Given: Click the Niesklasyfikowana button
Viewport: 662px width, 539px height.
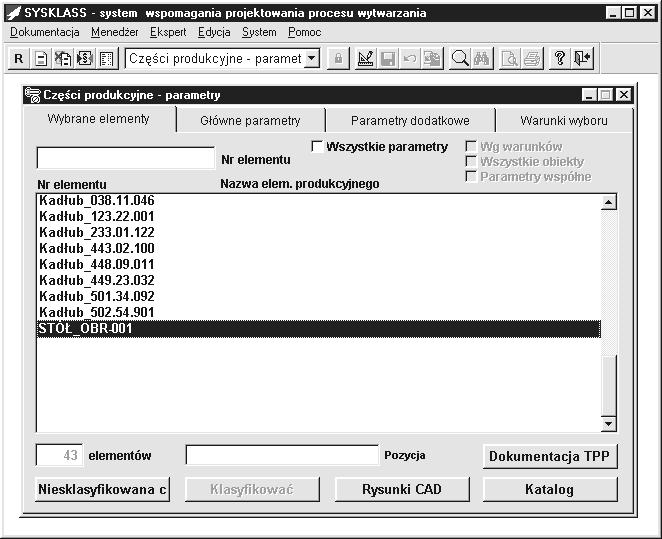Looking at the screenshot, I should click(103, 490).
